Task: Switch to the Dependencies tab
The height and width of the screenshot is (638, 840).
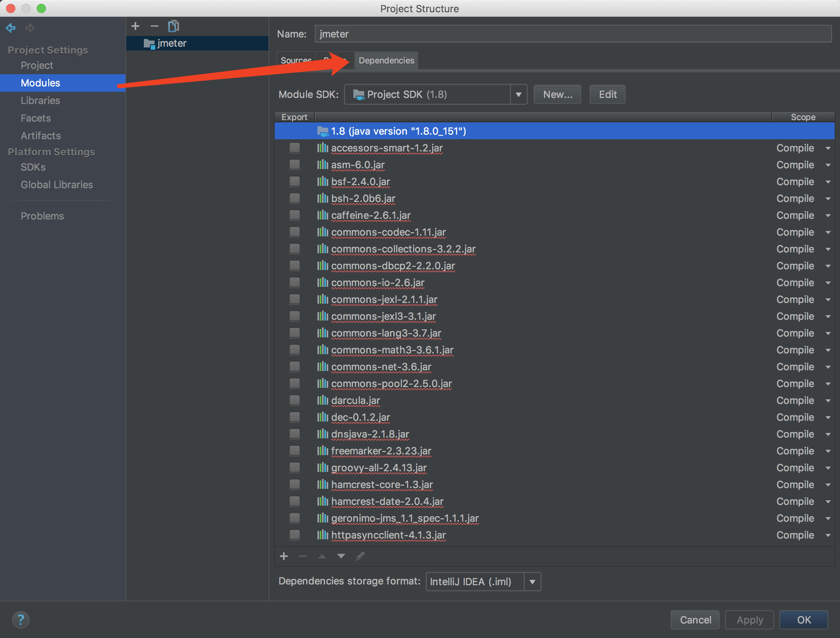Action: point(386,60)
